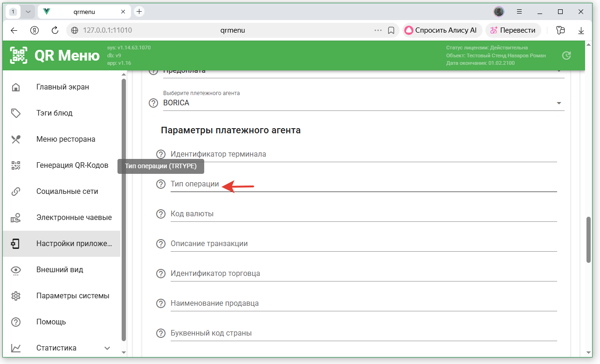Click help icon beside Буквенный код страны

point(161,333)
